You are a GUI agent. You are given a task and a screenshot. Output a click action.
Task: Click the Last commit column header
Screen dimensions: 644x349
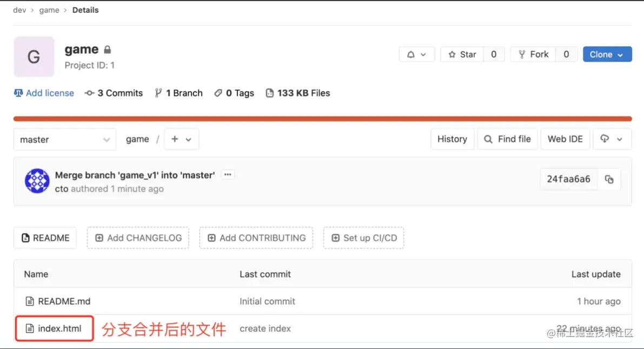tap(265, 274)
